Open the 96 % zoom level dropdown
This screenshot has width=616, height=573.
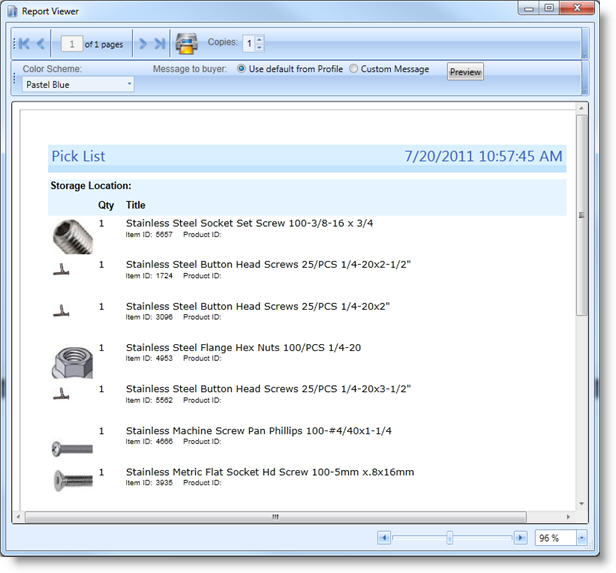(582, 538)
